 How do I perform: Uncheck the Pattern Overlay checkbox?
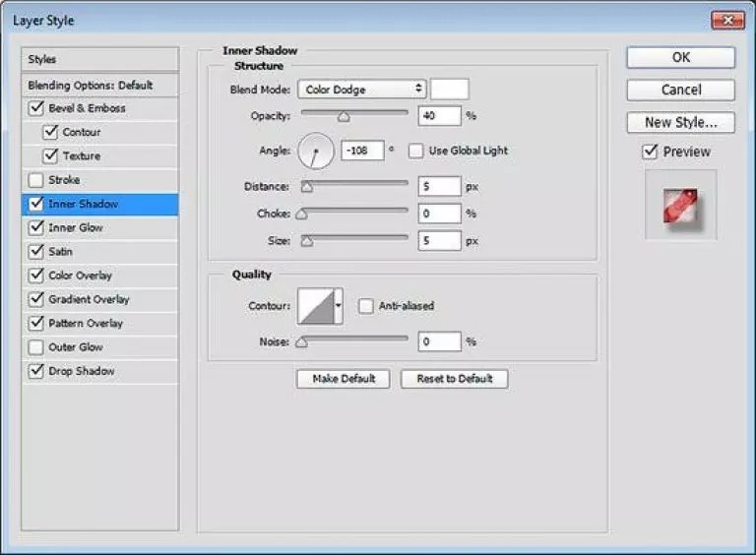pyautogui.click(x=36, y=323)
